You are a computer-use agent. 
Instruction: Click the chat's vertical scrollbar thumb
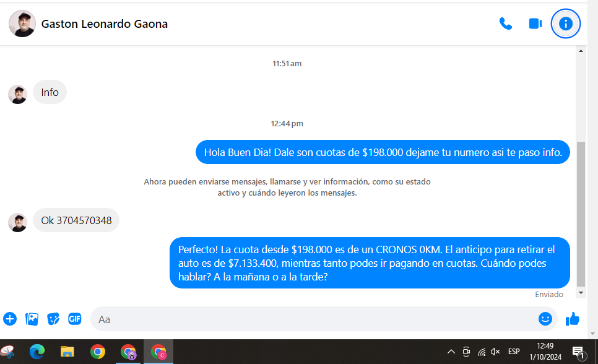pos(581,214)
